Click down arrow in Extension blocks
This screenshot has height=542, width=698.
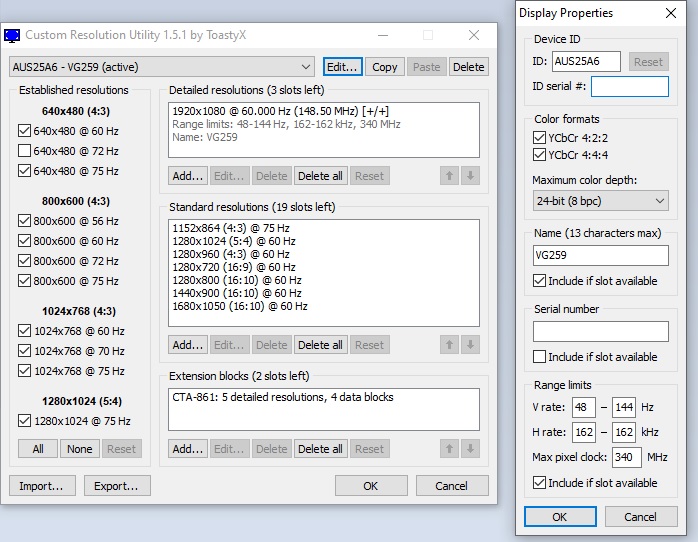pos(470,449)
